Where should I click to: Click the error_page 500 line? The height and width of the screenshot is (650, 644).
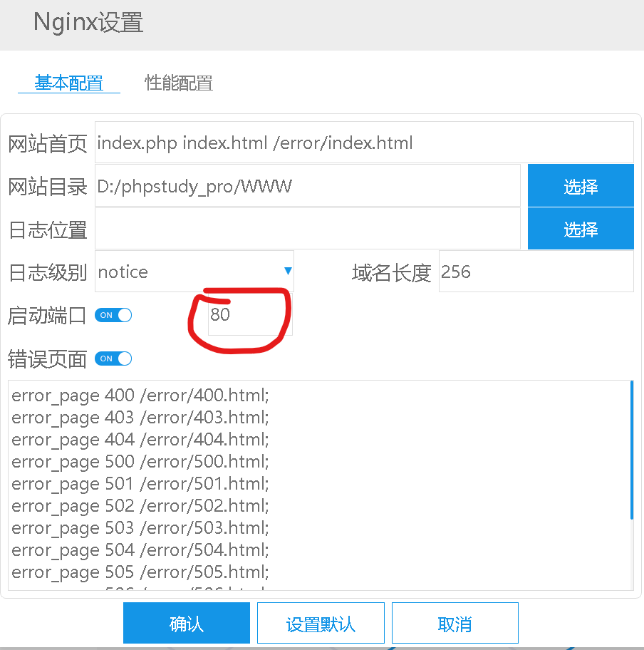[140, 461]
